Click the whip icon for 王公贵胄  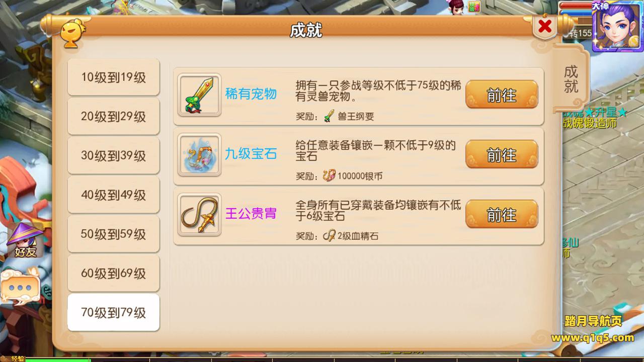click(199, 215)
